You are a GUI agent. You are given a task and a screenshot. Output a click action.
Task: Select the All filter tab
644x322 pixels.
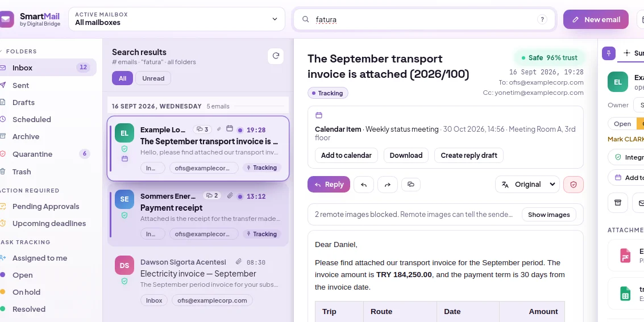point(122,78)
